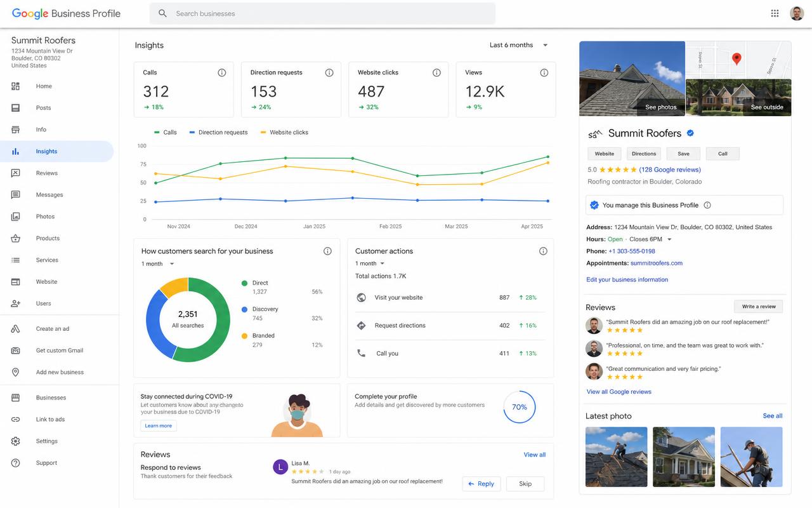Click See all latest photos link
Screen dimensions: 812x508
click(773, 416)
